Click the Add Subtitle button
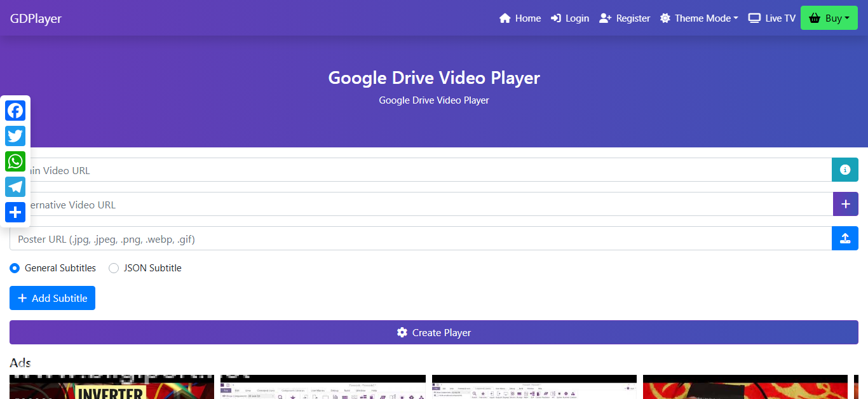 [52, 298]
